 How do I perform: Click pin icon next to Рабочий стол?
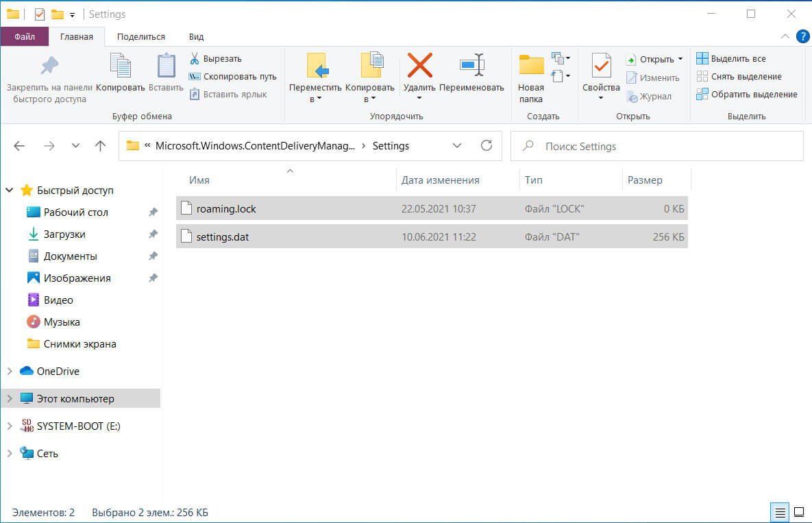(x=153, y=212)
